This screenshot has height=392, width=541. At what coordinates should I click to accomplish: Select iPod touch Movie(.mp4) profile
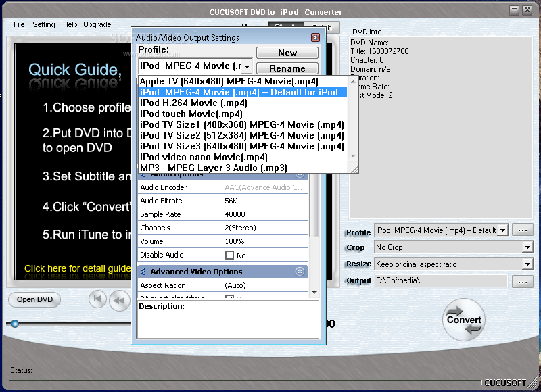243,114
